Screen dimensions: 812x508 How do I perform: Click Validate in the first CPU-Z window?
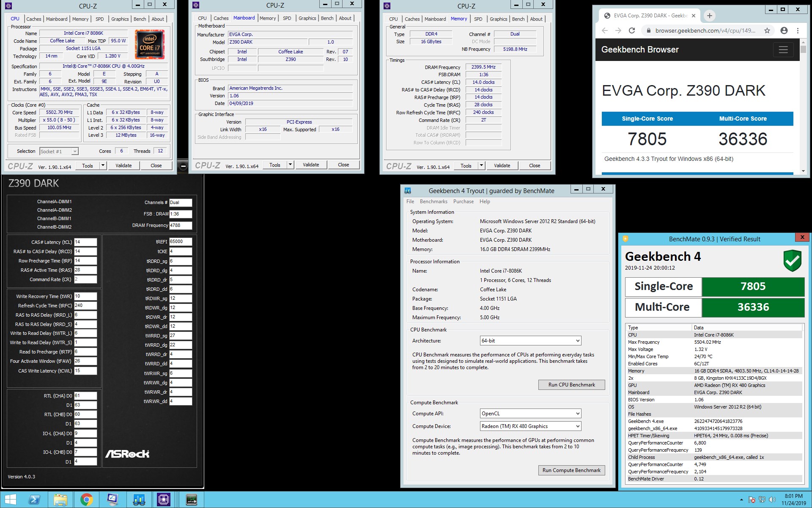(123, 166)
